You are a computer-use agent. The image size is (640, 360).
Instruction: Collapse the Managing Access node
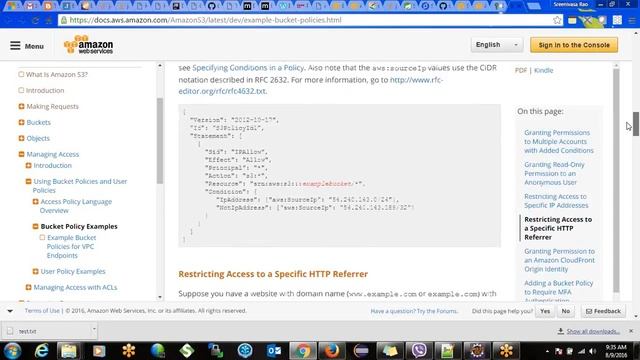point(21,154)
